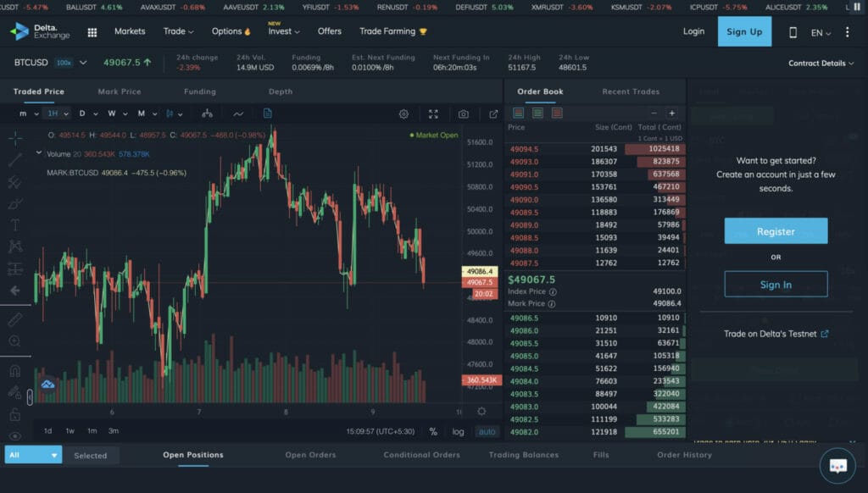Select the chart patterns tool
This screenshot has height=493, width=868.
(15, 246)
